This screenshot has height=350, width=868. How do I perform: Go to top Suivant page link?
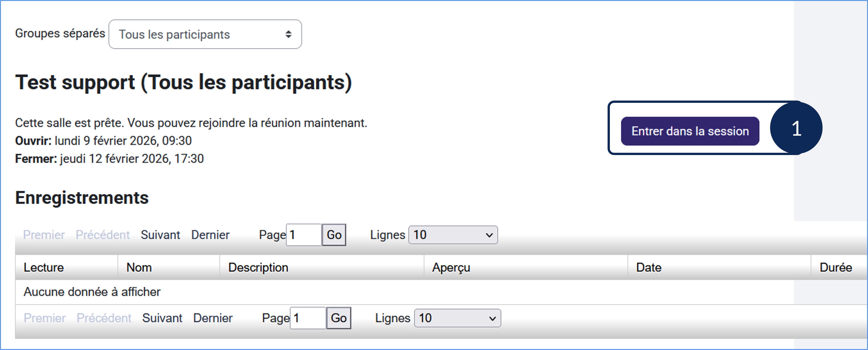click(160, 235)
